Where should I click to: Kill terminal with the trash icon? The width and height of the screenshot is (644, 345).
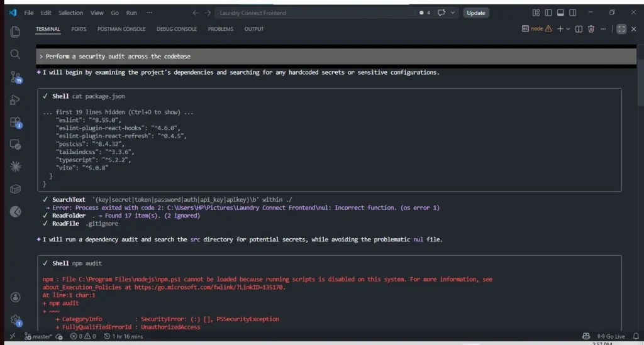coord(591,29)
